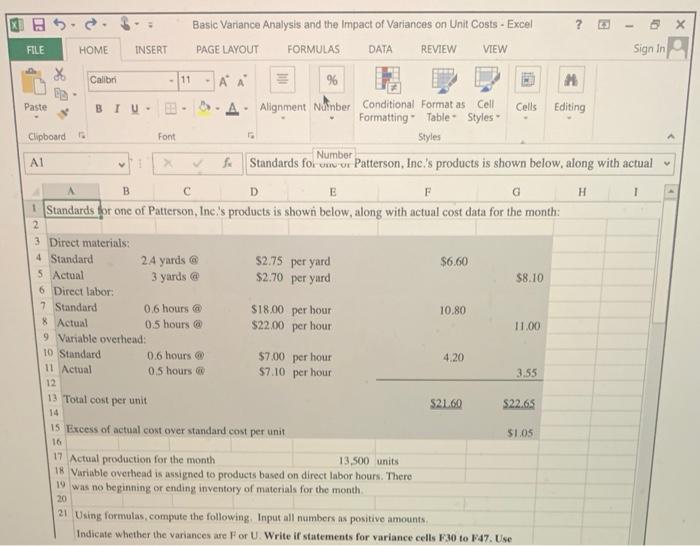The height and width of the screenshot is (546, 700).
Task: Open the Fill Color dropdown arrow
Action: [217, 109]
